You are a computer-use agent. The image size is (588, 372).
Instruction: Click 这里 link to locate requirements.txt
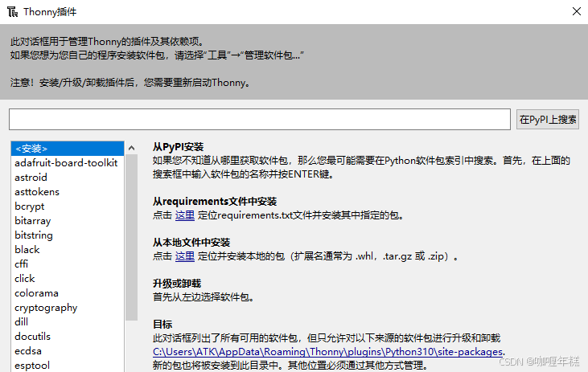185,215
